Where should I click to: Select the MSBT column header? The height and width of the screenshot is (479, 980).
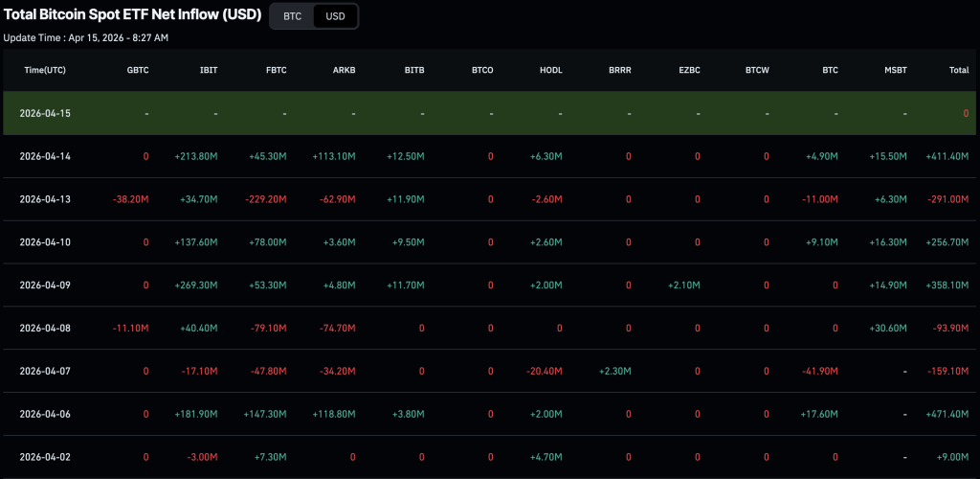[895, 70]
